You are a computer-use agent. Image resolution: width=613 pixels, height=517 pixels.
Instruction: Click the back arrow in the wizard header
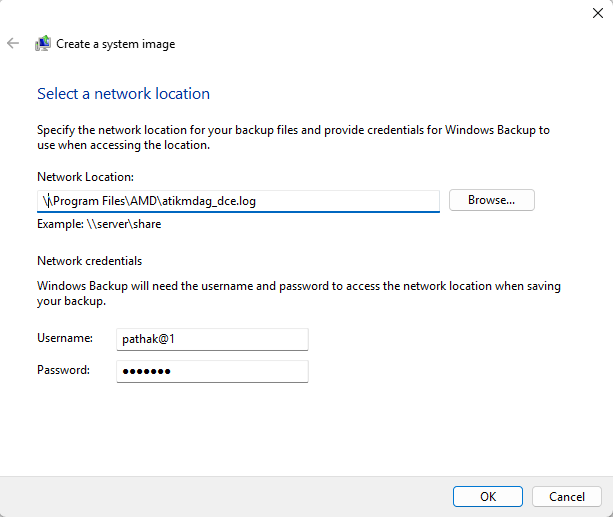(13, 44)
